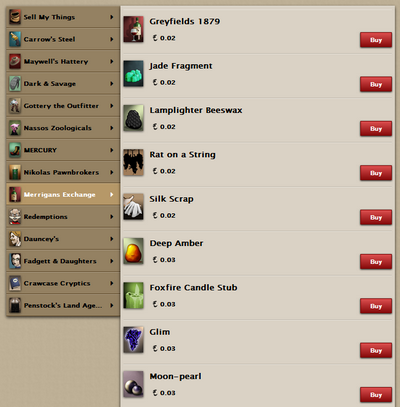The image size is (400, 407).
Task: Select the Nikolas Pawnbrokers shop entry
Action: 63,172
